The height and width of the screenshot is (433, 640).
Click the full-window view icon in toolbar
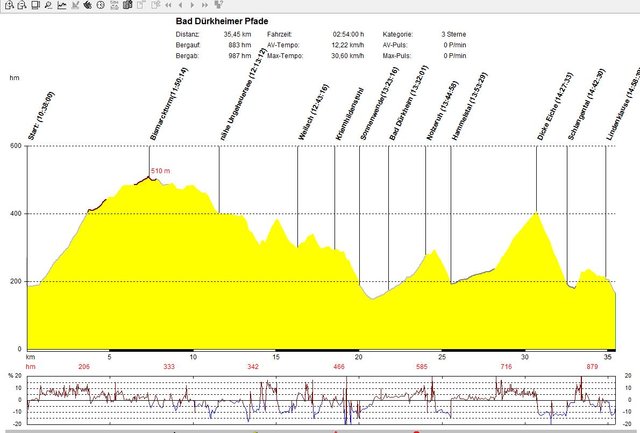36,5
